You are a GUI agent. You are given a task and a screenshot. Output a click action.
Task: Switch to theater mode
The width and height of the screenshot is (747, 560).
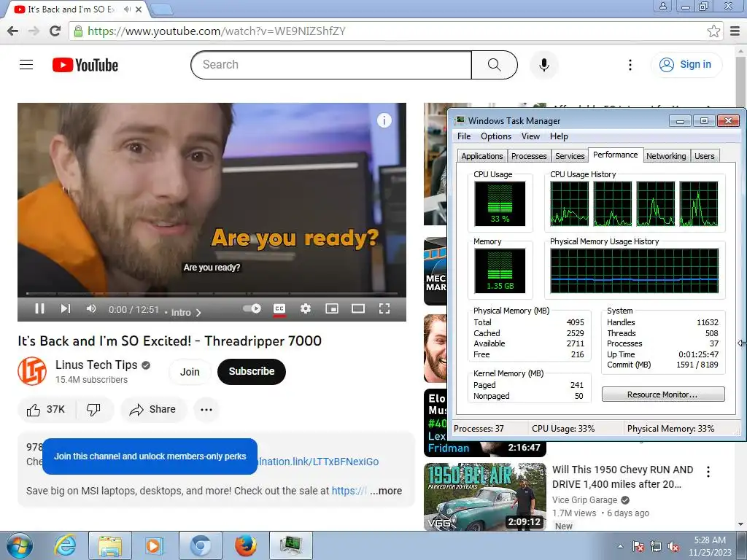click(357, 308)
